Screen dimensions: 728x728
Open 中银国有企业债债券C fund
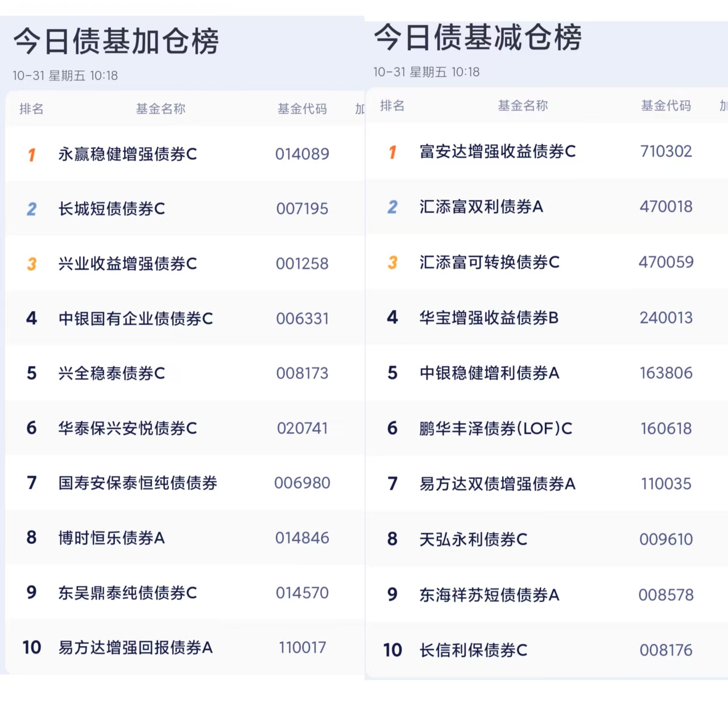[x=135, y=318]
